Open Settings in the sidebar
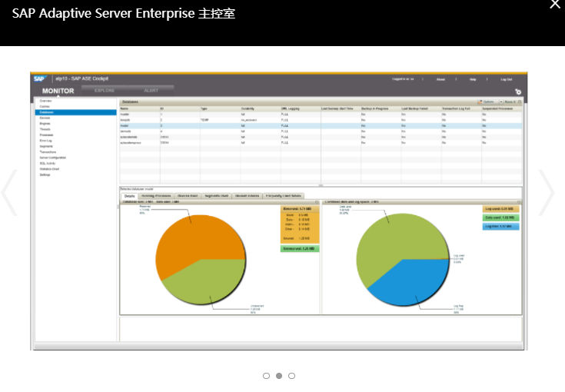 45,174
